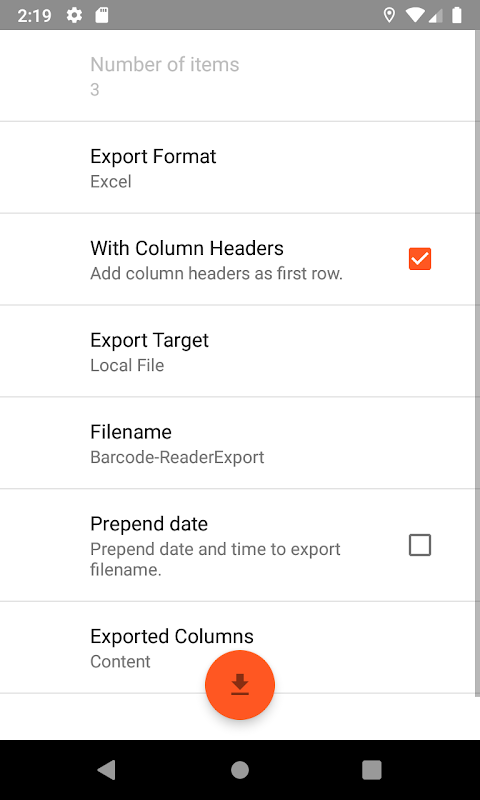Uncheck the With Column Headers checkbox
480x800 pixels.
pyautogui.click(x=420, y=259)
